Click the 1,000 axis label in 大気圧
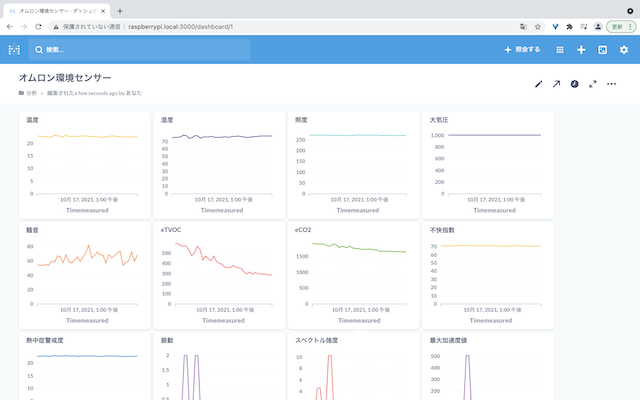 [438, 135]
